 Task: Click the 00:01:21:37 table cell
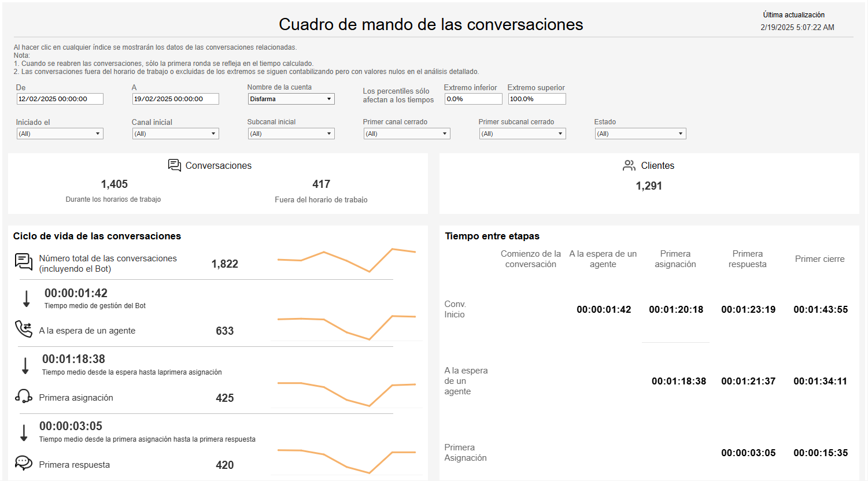[748, 382]
